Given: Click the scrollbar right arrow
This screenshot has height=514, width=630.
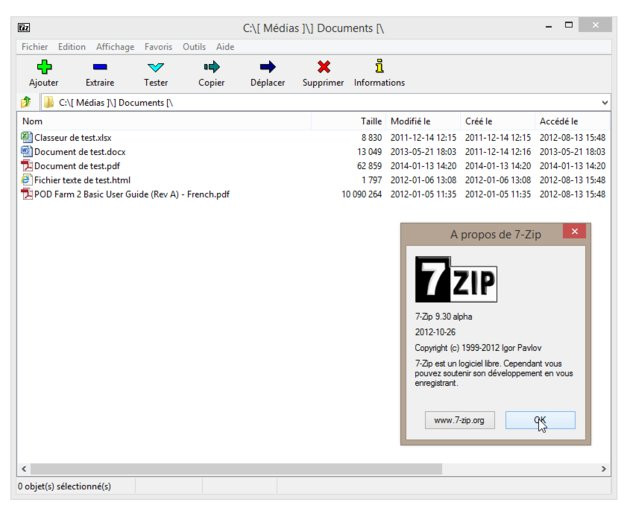Looking at the screenshot, I should (603, 469).
